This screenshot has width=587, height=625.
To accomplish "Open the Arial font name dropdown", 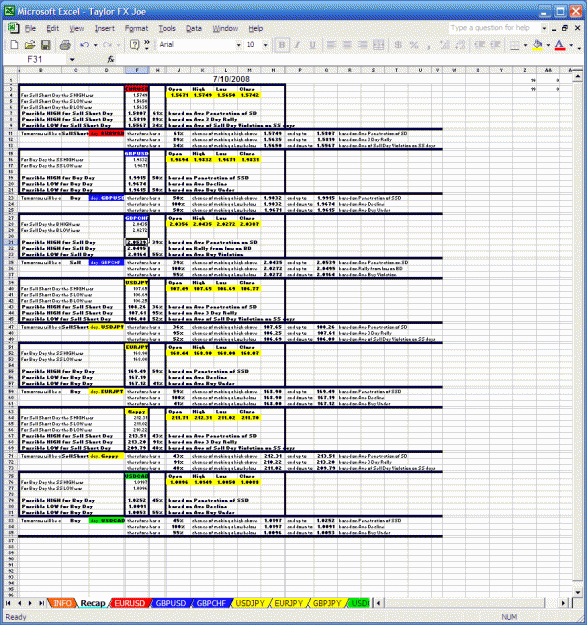I will point(238,45).
